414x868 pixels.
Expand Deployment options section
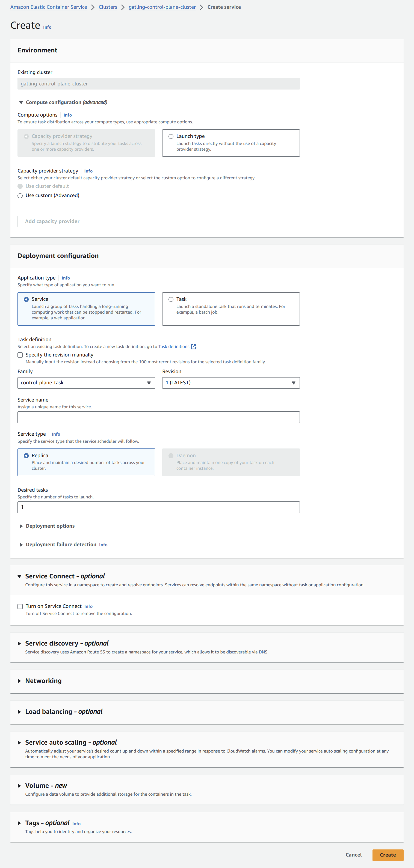click(50, 526)
